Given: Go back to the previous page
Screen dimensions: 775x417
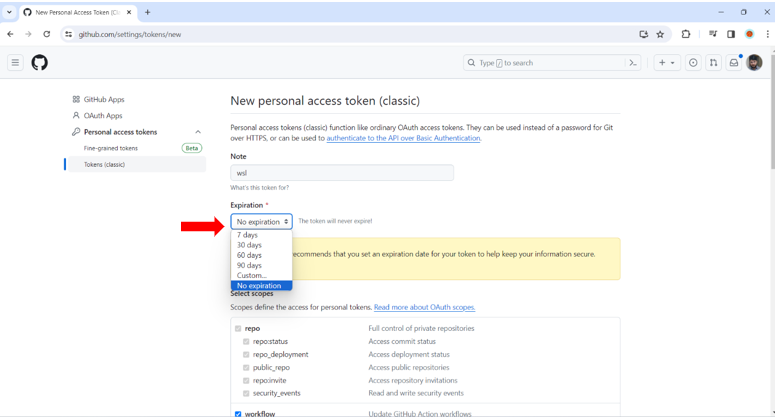Looking at the screenshot, I should 10,34.
